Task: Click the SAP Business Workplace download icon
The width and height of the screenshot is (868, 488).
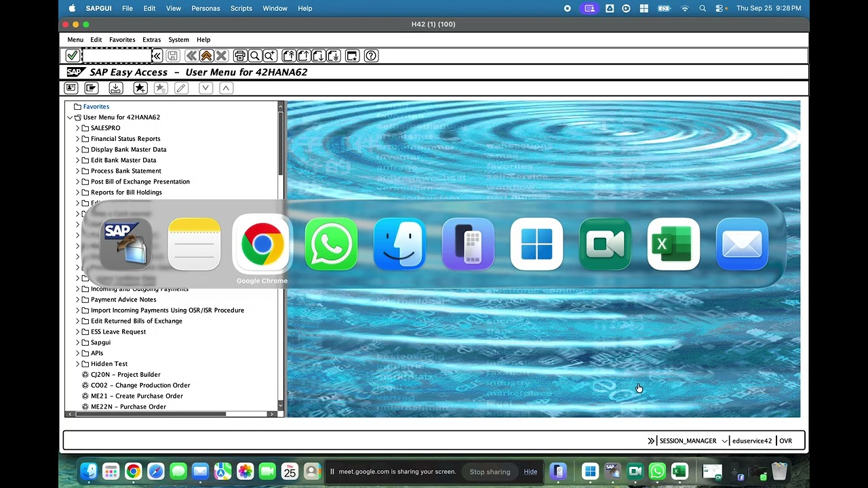Action: point(115,88)
